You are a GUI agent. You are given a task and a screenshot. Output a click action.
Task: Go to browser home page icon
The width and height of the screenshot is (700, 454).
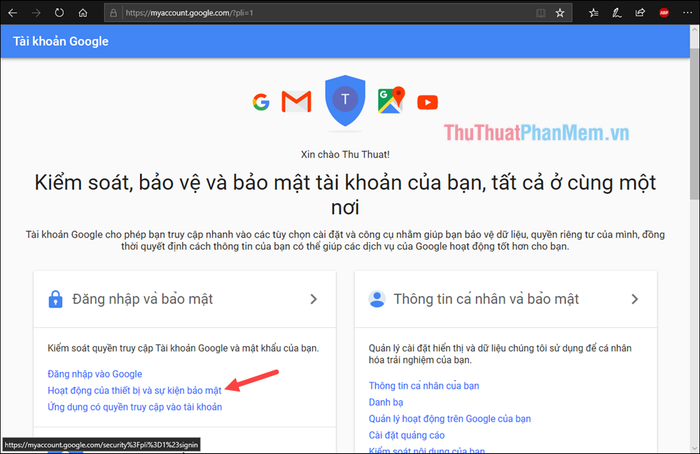(x=83, y=13)
